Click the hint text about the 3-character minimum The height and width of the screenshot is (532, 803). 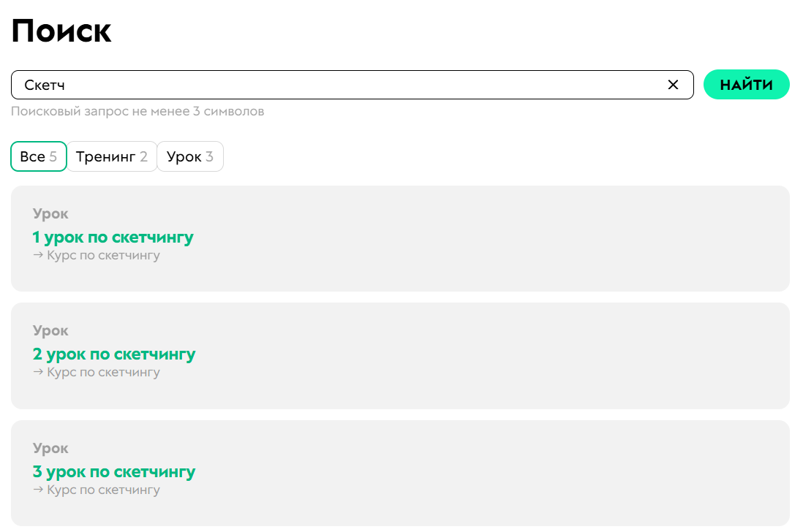pos(137,111)
